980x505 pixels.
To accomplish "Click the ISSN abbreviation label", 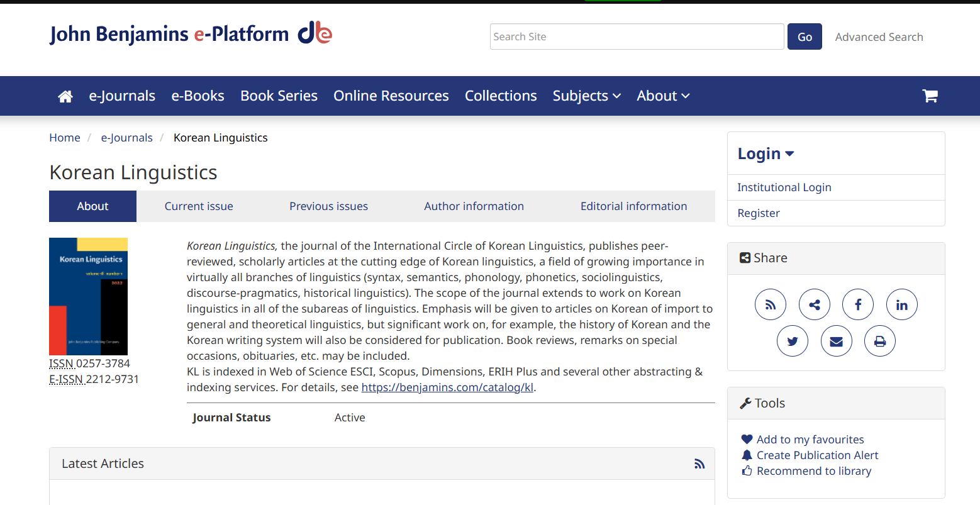I will (x=61, y=363).
